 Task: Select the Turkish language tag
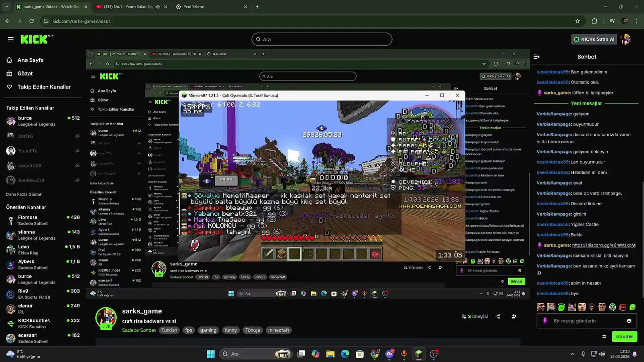169,330
